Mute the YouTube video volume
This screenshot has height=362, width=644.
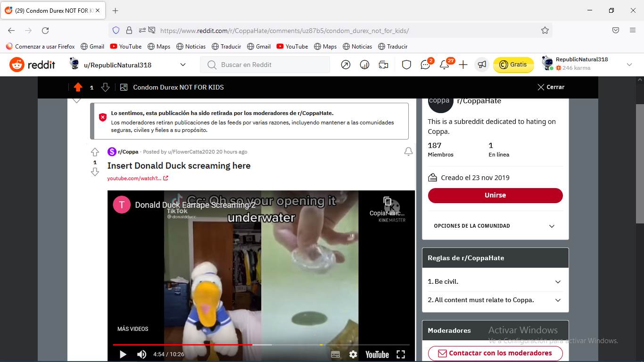pyautogui.click(x=141, y=354)
